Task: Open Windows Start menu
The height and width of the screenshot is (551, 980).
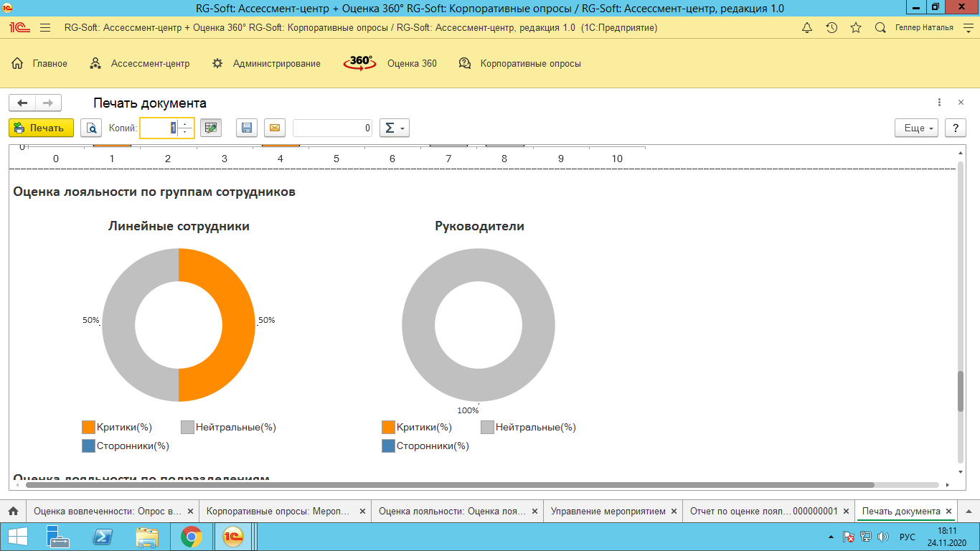Action: 17,537
